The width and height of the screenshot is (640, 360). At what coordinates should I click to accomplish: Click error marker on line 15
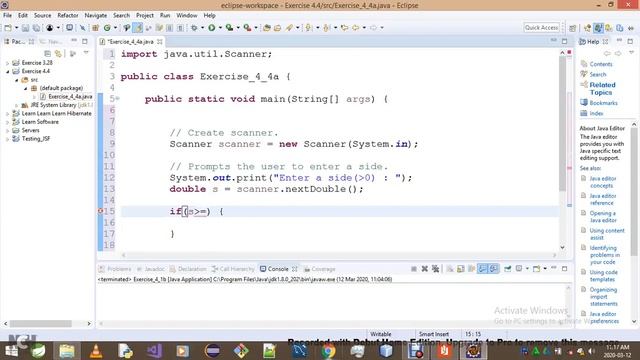coord(100,211)
